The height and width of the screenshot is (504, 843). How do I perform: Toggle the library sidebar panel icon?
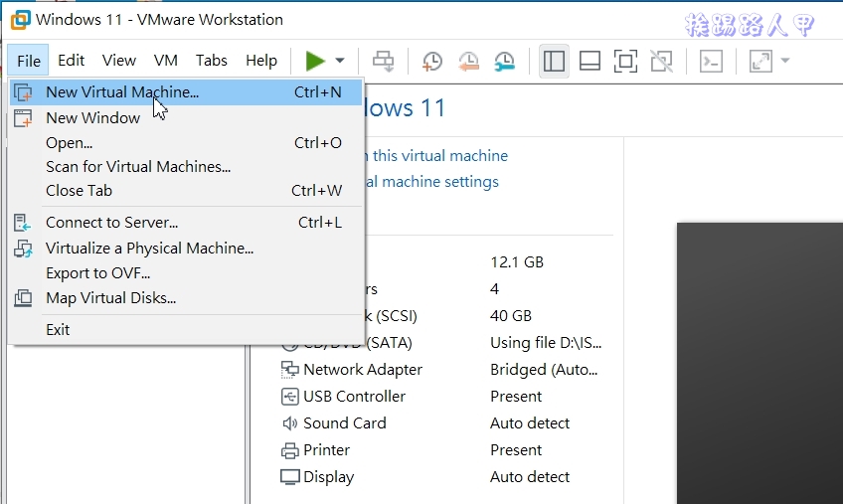coord(554,61)
